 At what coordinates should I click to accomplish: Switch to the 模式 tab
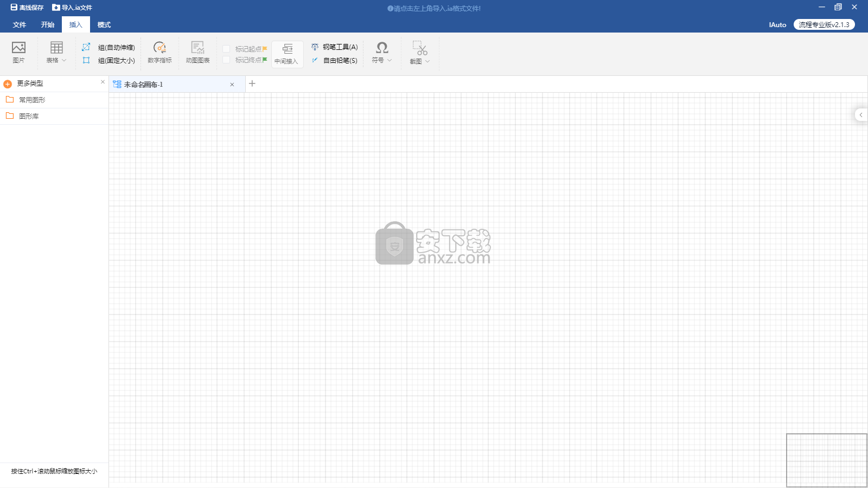click(104, 25)
